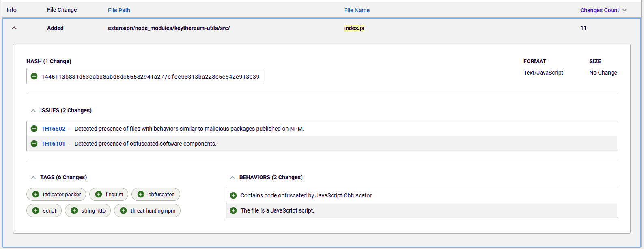Viewport: 644px width, 249px height.
Task: Click 'Contains code obfuscated by JavaScript Obfuscator' row
Action: coord(421,195)
